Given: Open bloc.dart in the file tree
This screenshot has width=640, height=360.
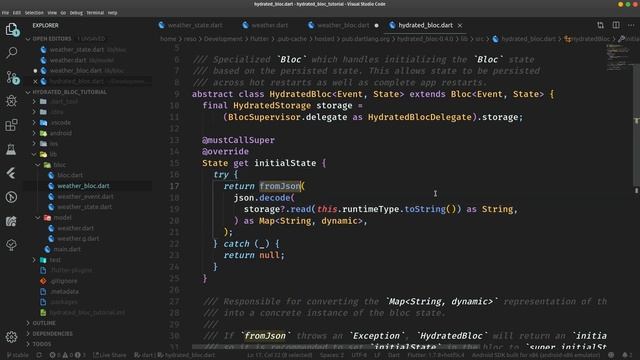Looking at the screenshot, I should click(70, 176).
